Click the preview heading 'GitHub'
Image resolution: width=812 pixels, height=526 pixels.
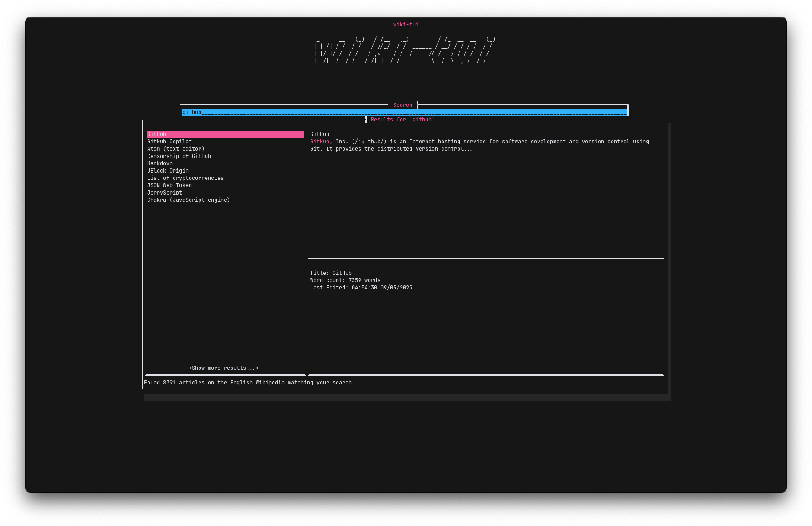(320, 134)
